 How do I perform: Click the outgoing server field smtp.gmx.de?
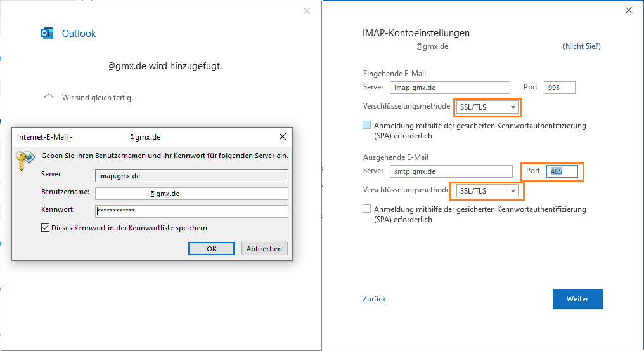coord(451,171)
